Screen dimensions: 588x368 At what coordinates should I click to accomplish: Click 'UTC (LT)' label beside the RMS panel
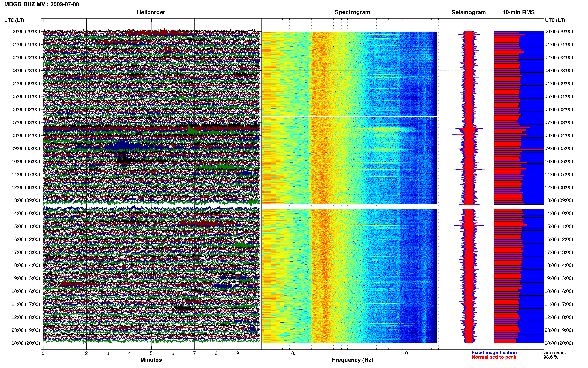point(555,20)
